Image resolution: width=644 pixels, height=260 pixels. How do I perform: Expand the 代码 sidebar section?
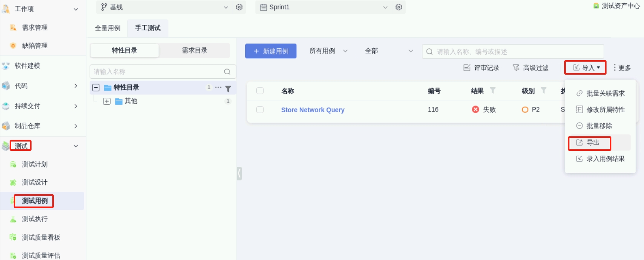76,86
